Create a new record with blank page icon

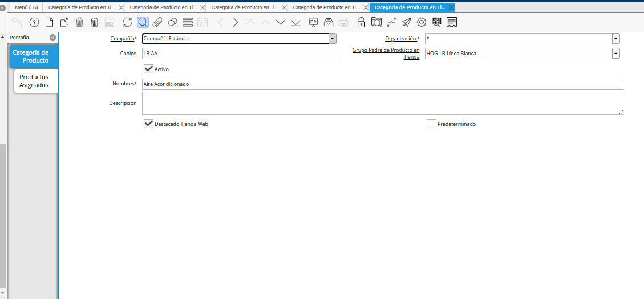(49, 22)
